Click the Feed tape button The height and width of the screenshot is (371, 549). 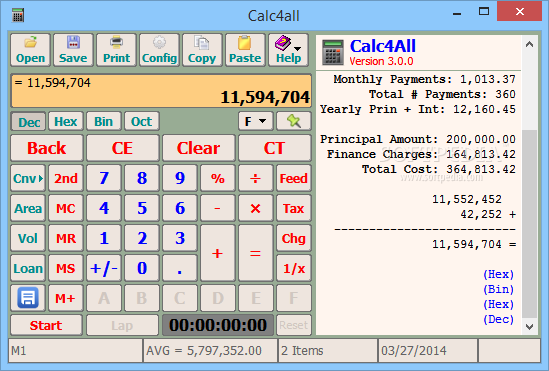click(293, 178)
